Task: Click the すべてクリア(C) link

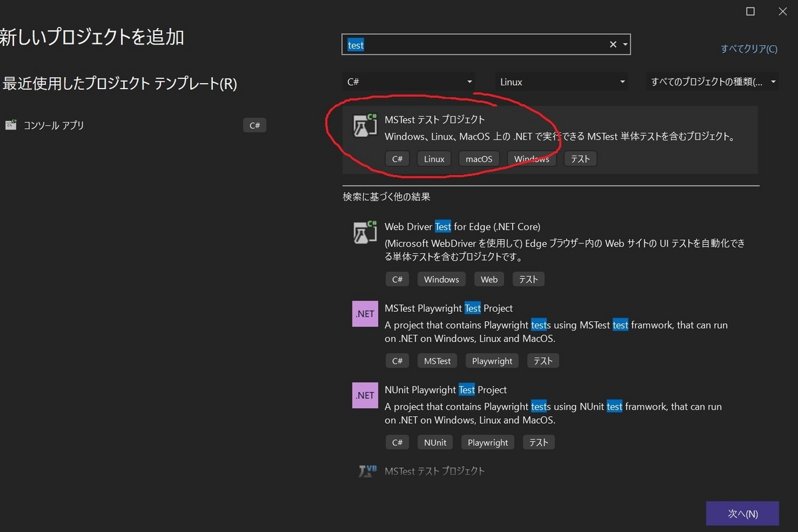Action: [x=749, y=49]
